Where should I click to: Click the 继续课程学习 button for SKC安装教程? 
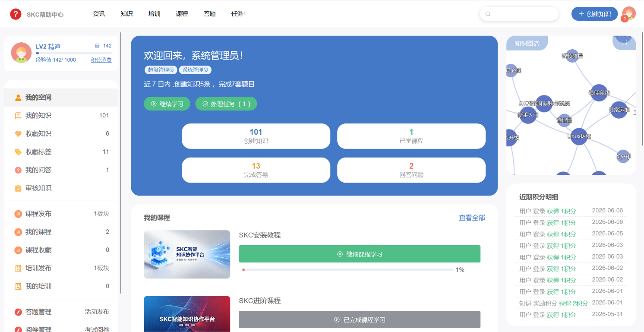click(360, 254)
